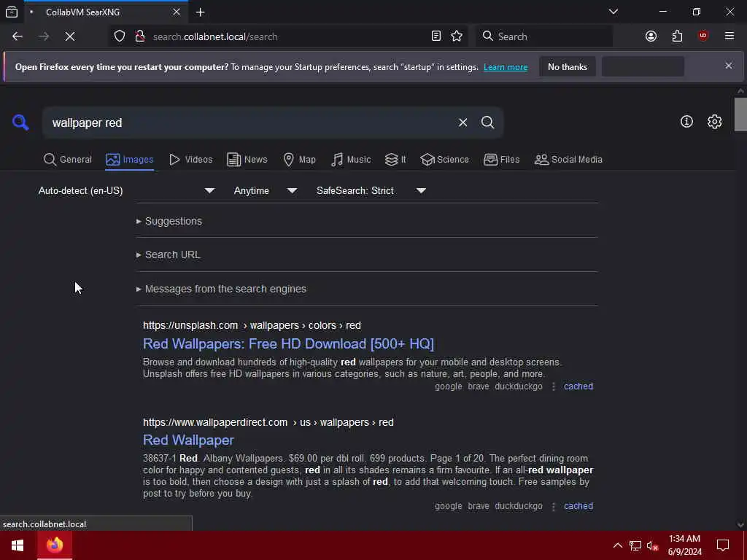Open the Auto-detect (en-US) language dropdown
This screenshot has height=560, width=747.
(127, 190)
